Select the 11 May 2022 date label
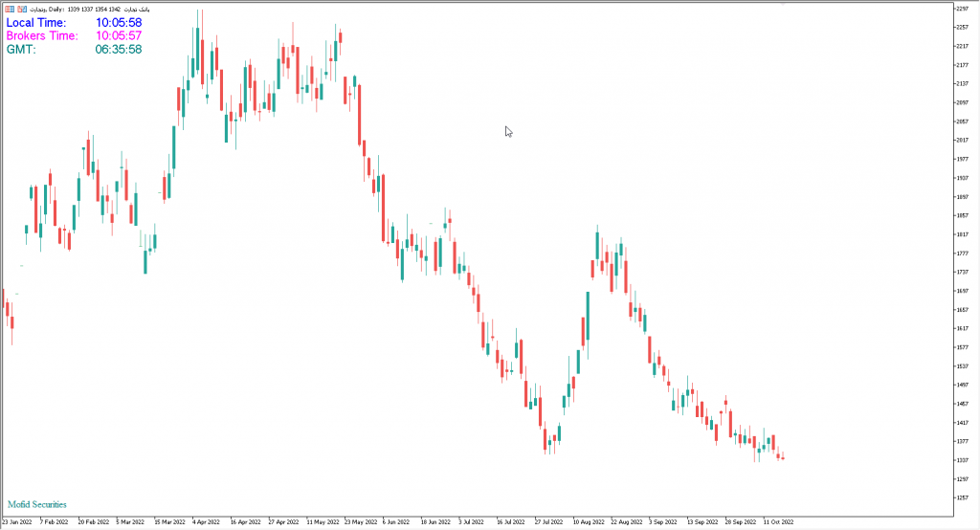Screen dimensions: 980x530 tap(323, 522)
